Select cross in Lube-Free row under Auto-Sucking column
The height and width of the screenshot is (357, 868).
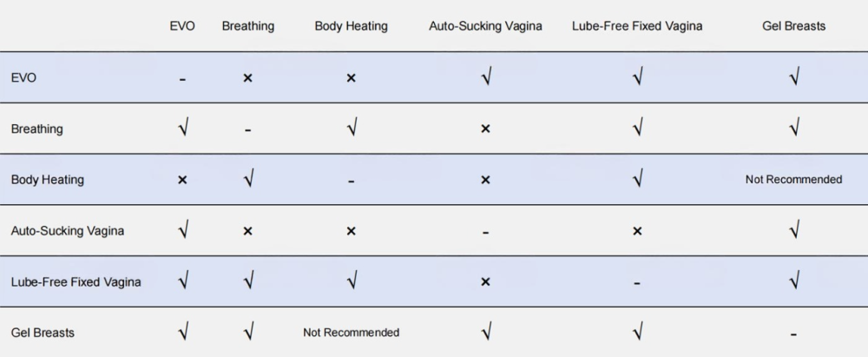tap(485, 281)
